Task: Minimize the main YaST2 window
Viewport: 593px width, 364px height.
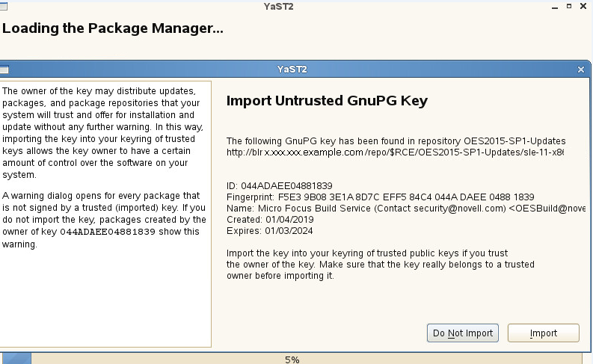Action: pyautogui.click(x=555, y=6)
